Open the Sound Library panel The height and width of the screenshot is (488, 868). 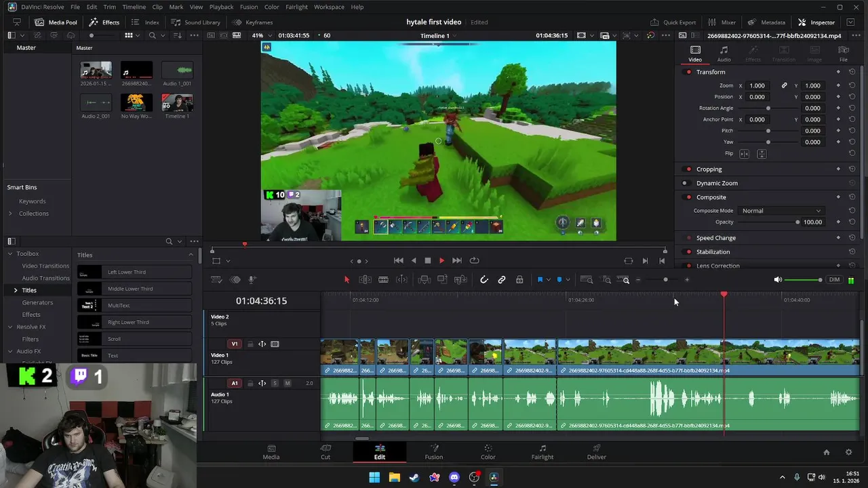(196, 22)
